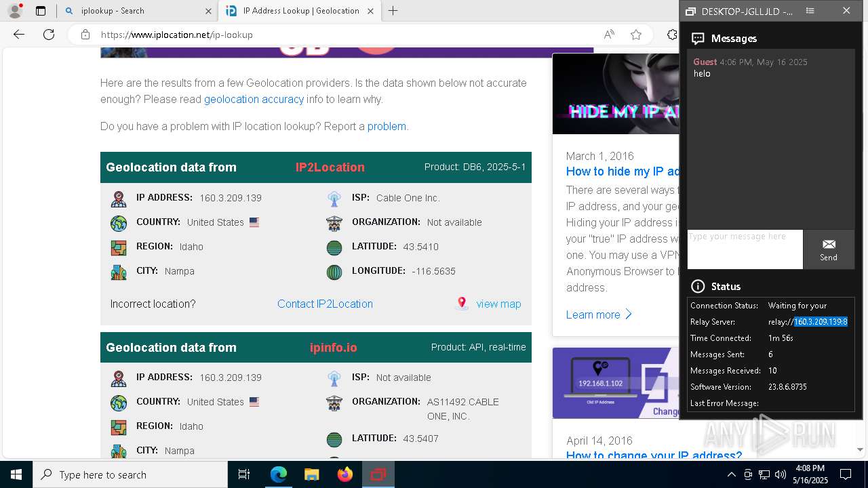Click the taskbar search box
The height and width of the screenshot is (488, 868).
pyautogui.click(x=130, y=474)
